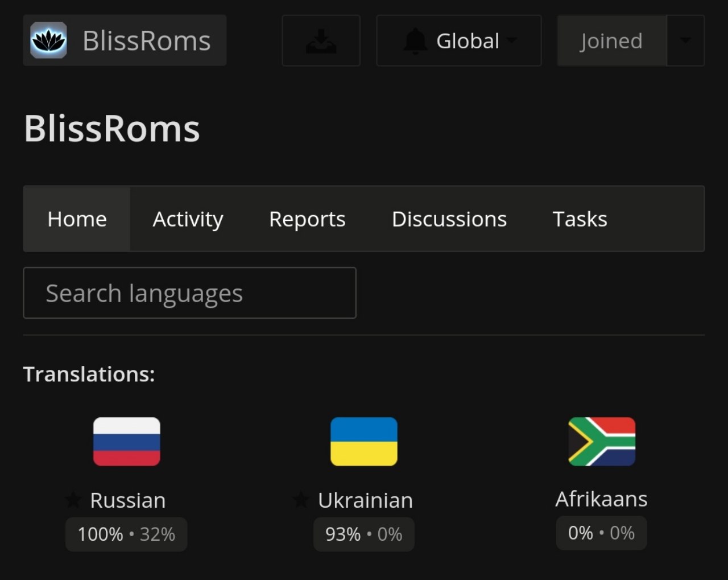Open the download inbox tray icon

(x=321, y=41)
